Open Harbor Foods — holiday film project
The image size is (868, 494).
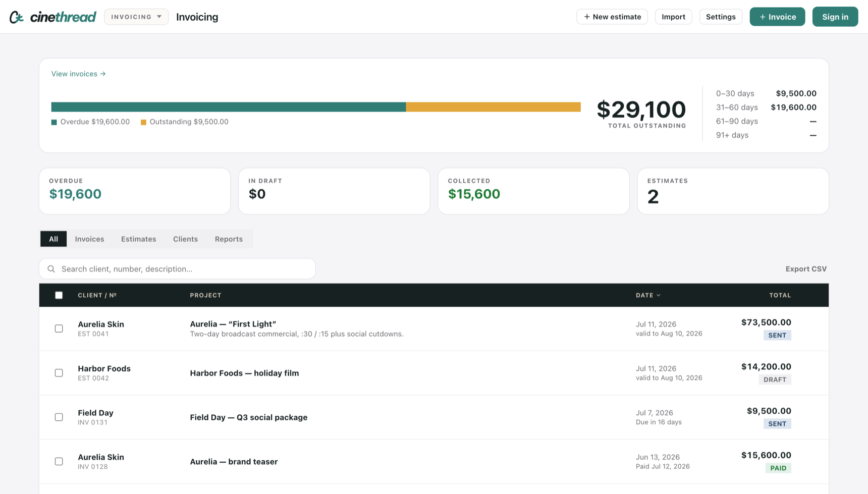coord(244,373)
